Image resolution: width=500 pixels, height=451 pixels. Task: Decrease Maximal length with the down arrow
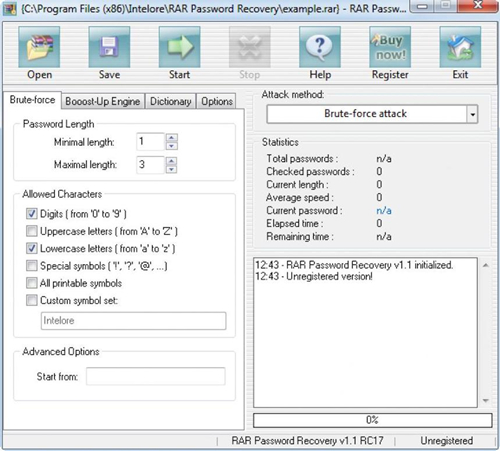point(171,169)
